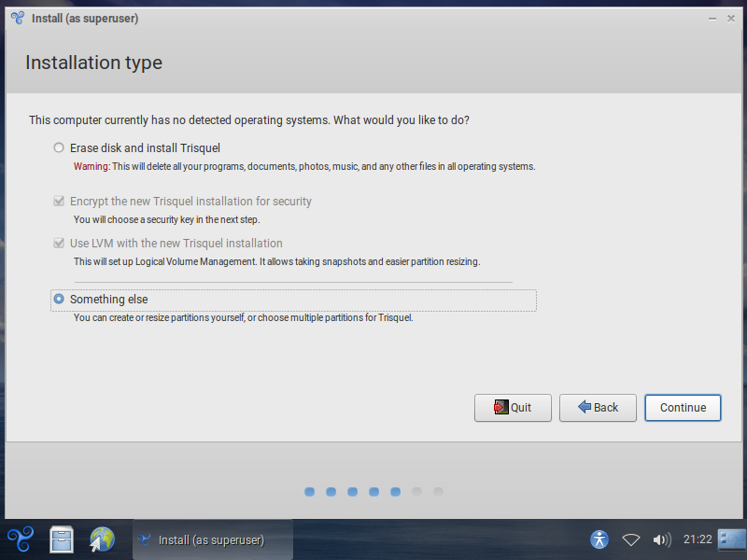Screen dimensions: 747x560
Task: Continue to the next installation step
Action: [683, 408]
